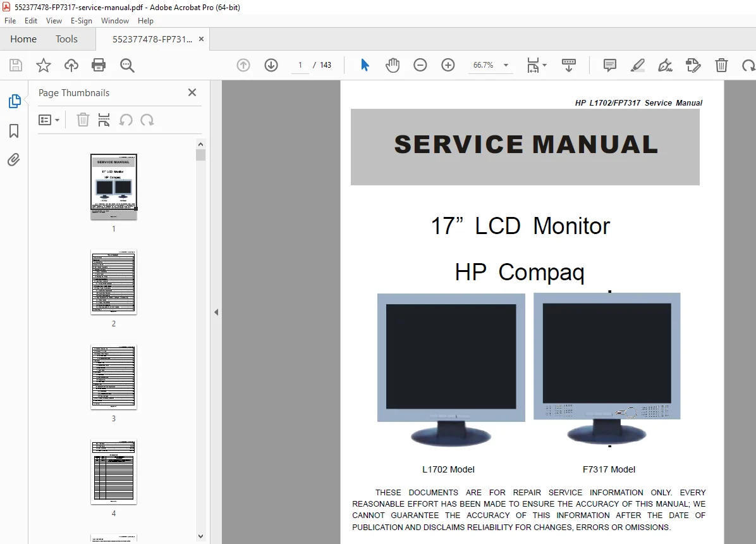Activate the Hand pan tool
The image size is (756, 544).
[393, 65]
